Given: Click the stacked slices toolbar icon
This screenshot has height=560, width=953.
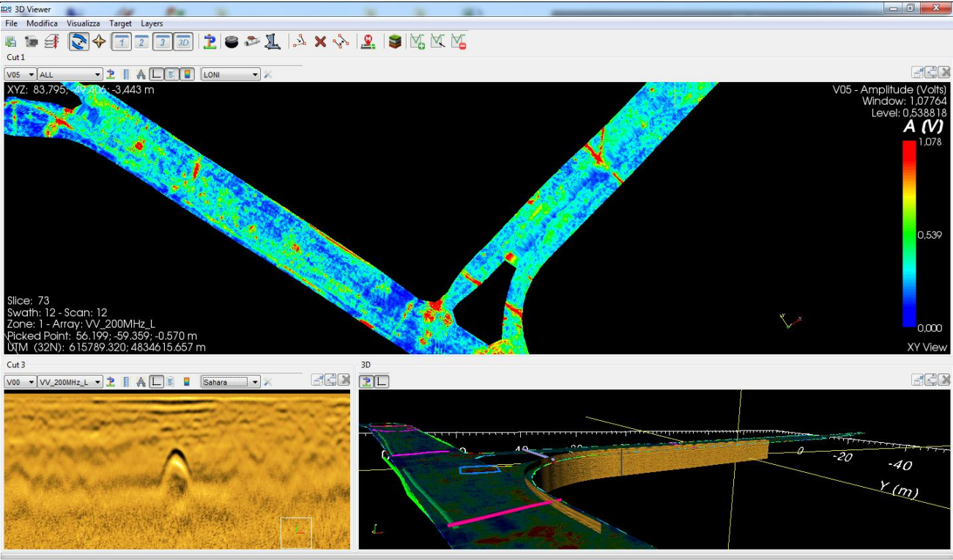Looking at the screenshot, I should click(51, 42).
